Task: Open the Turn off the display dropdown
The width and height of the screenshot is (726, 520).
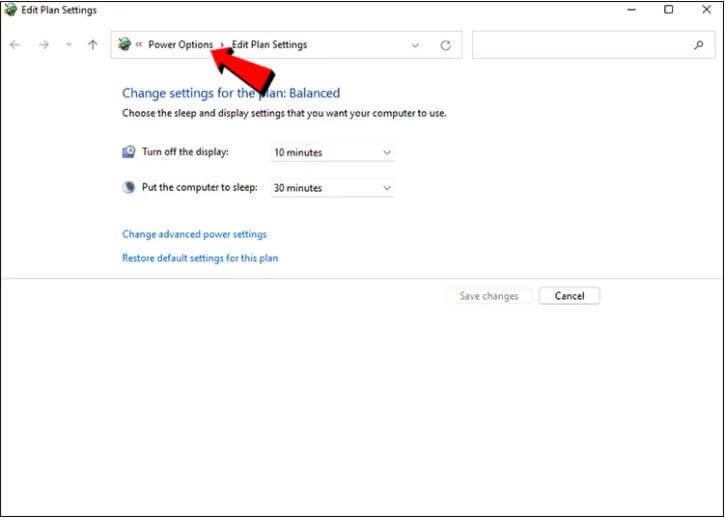Action: pos(332,152)
